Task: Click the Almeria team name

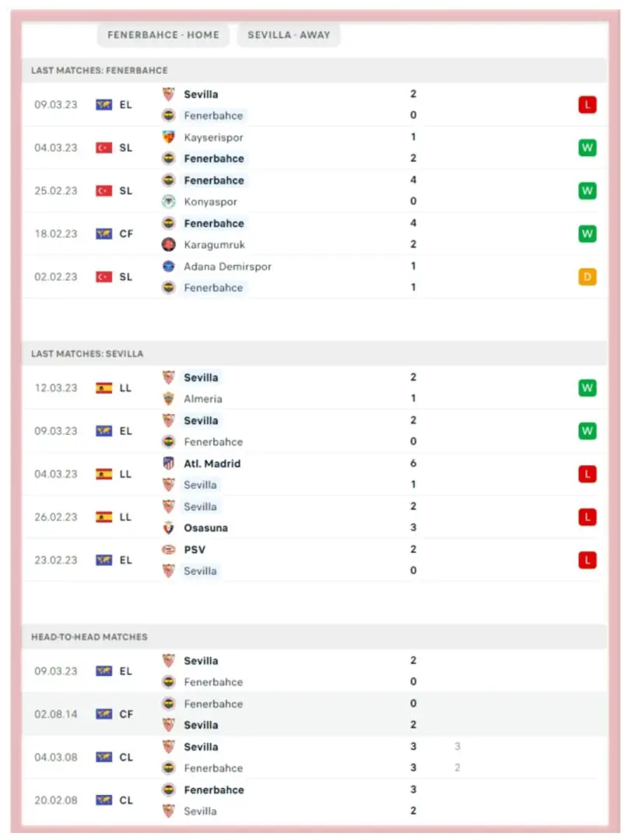Action: point(203,398)
